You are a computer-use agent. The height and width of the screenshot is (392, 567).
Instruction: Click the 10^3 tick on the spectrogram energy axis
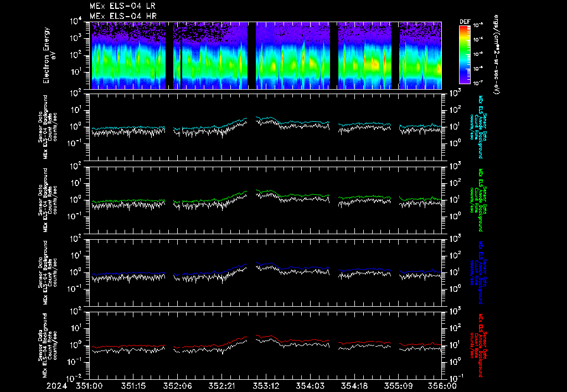click(75, 38)
